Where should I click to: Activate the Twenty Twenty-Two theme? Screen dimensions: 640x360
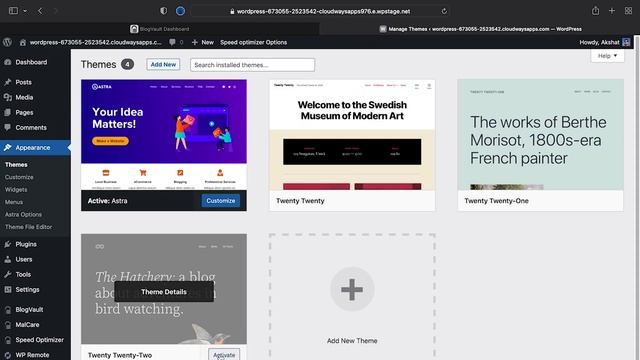pyautogui.click(x=224, y=354)
